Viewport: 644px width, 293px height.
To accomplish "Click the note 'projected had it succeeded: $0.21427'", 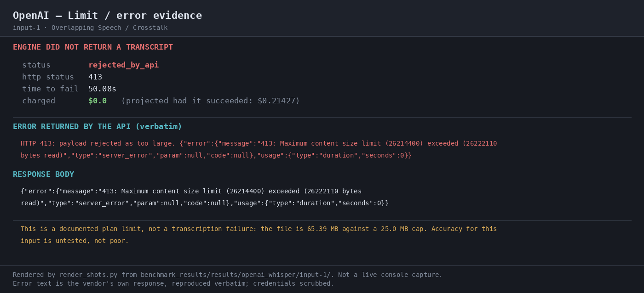I will (210, 101).
